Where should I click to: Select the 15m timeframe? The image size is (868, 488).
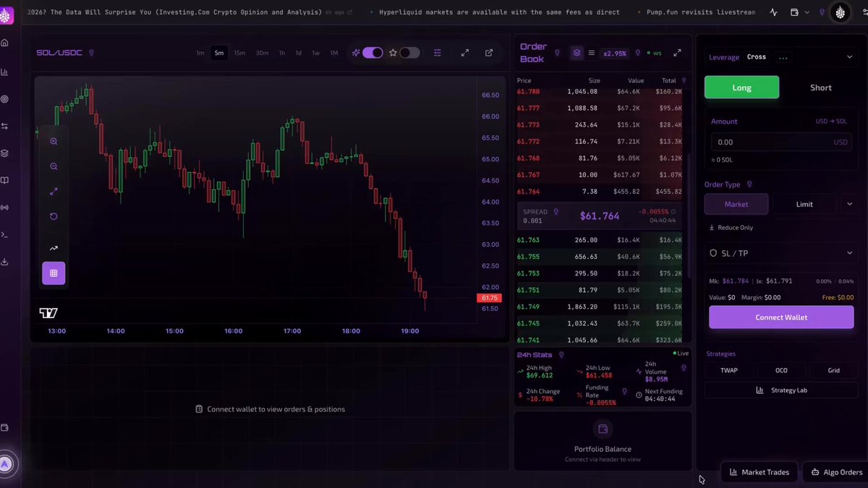click(x=239, y=53)
